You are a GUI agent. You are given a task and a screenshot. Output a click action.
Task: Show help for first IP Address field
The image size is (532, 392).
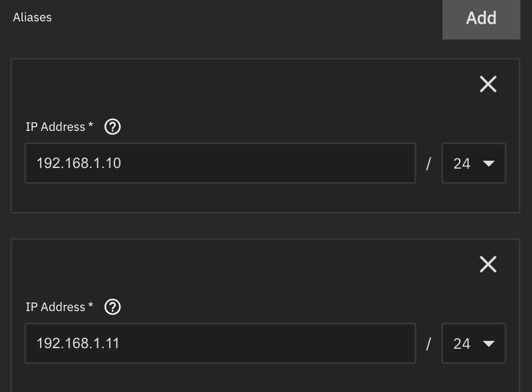click(x=113, y=127)
